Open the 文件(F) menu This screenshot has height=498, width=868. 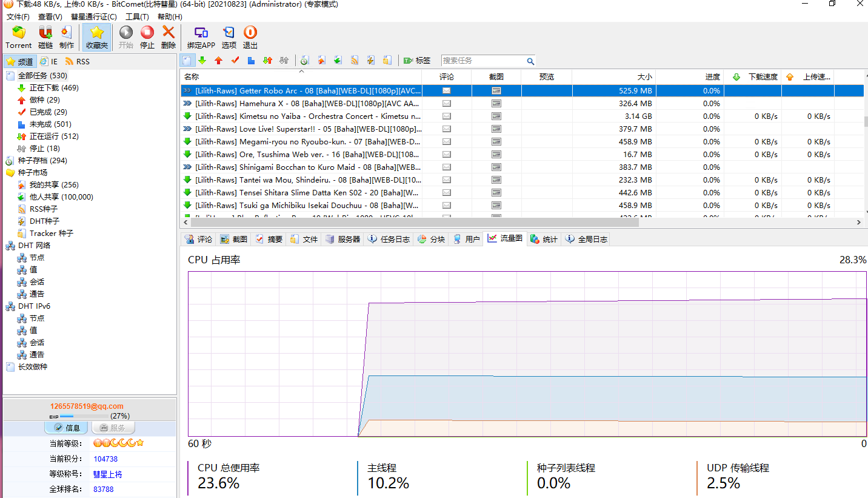tap(18, 16)
